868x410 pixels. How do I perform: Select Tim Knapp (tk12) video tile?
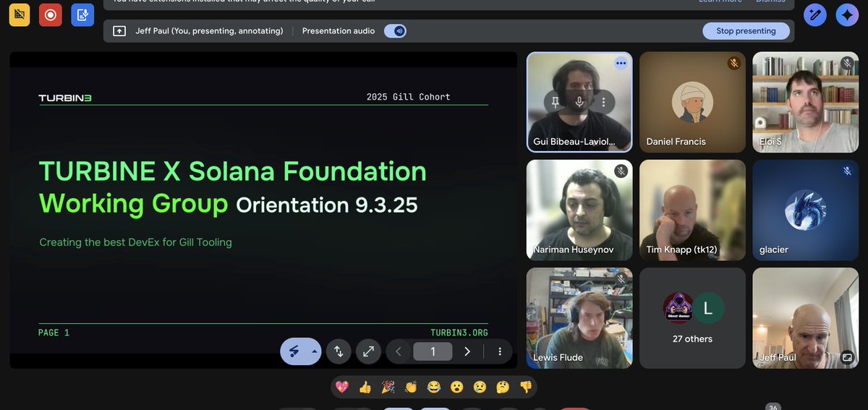pos(692,210)
